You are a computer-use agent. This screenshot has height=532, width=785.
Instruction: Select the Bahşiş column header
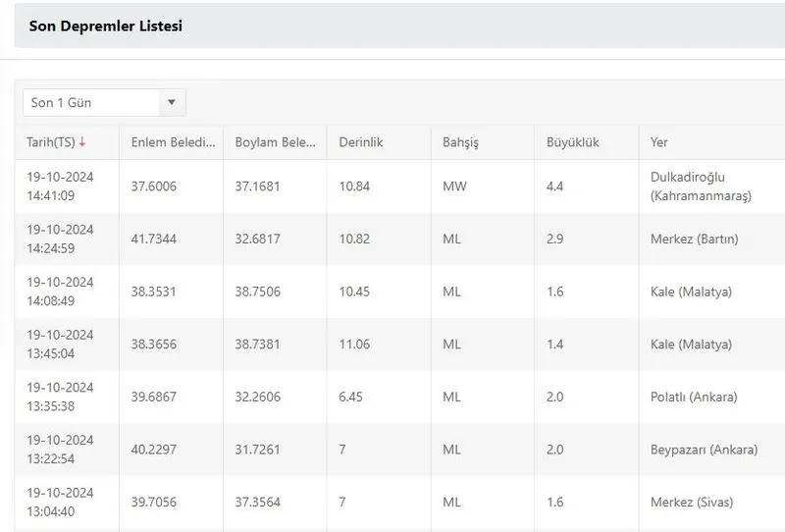coord(460,142)
